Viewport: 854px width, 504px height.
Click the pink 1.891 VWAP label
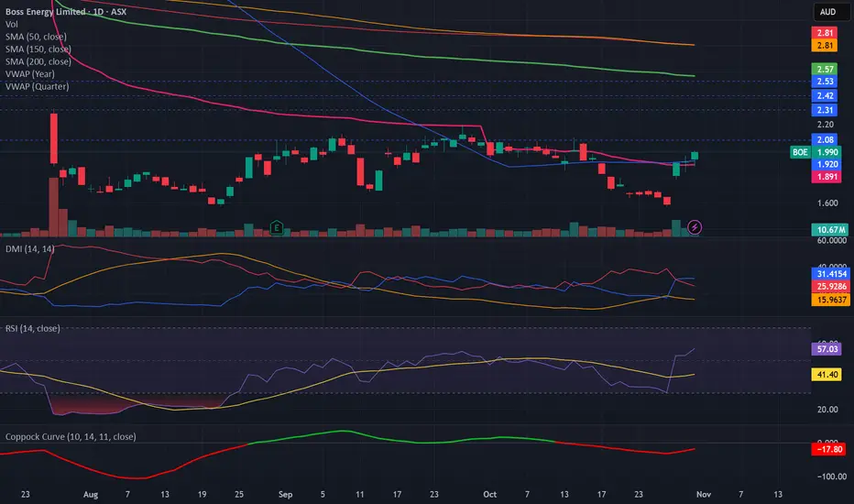[x=827, y=177]
